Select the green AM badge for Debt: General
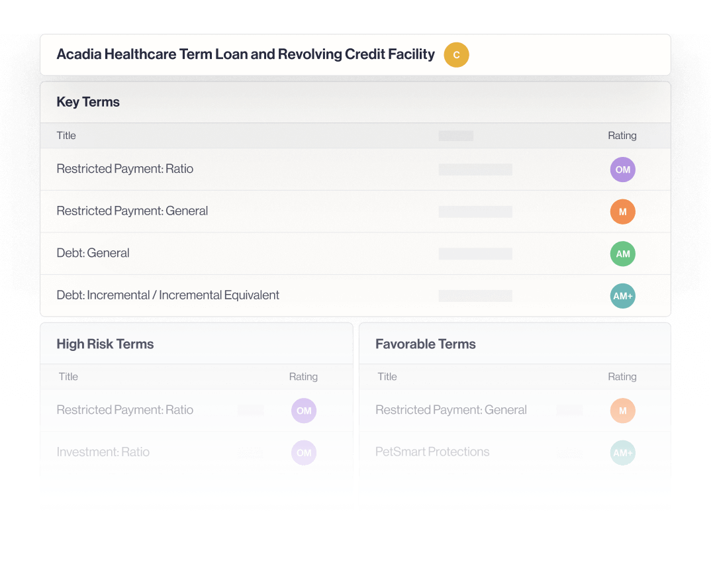 (622, 254)
